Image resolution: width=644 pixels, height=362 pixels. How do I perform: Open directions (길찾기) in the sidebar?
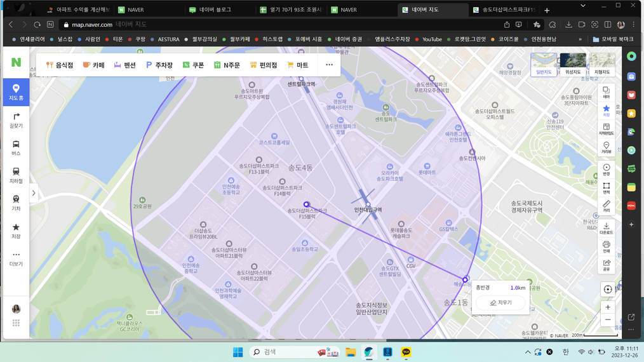pos(16,121)
